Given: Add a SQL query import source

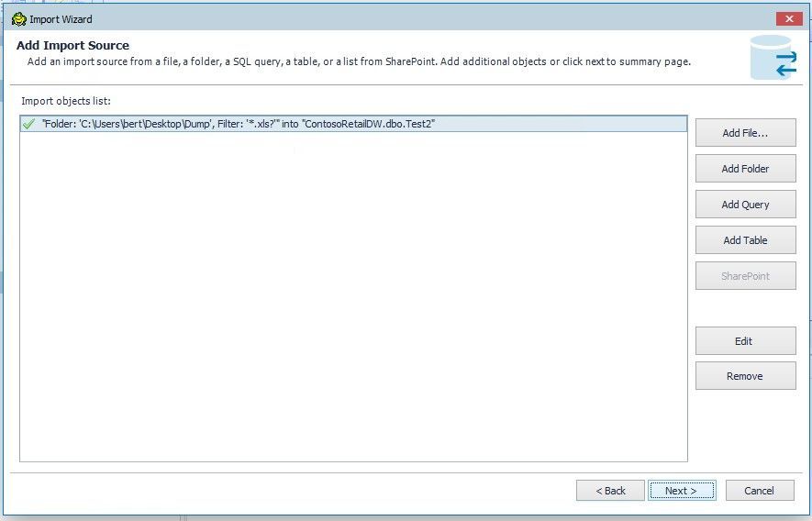Looking at the screenshot, I should (x=745, y=205).
